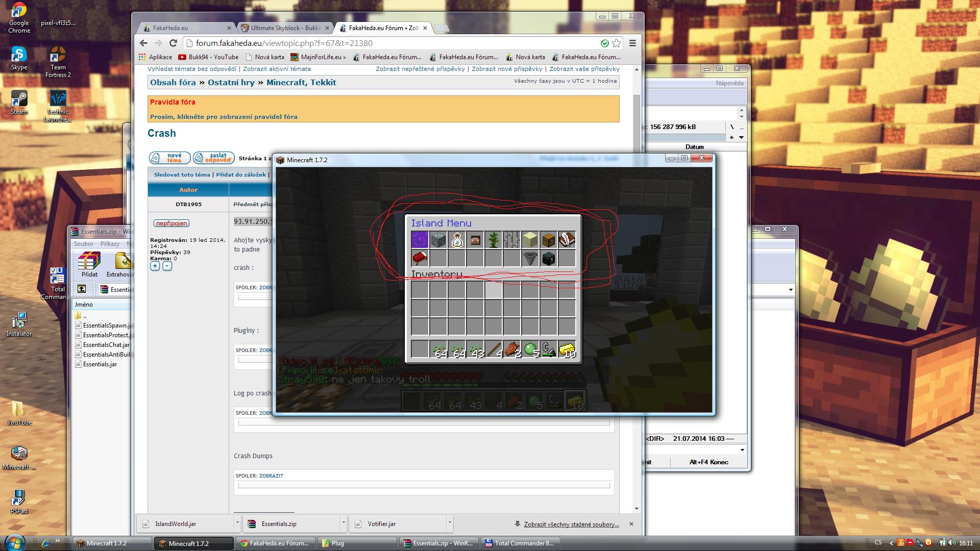Pick the diamond ore block in Island Menu
Image resolution: width=980 pixels, height=551 pixels.
[438, 240]
